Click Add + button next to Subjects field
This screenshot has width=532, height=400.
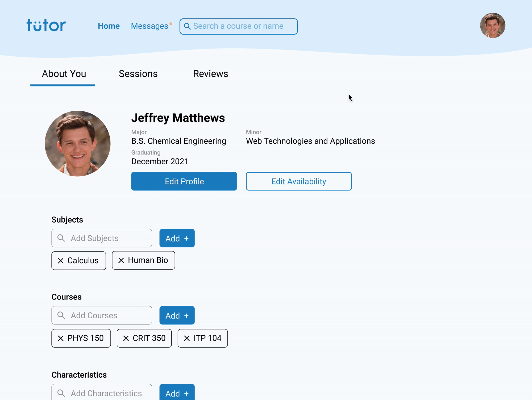[x=177, y=238]
